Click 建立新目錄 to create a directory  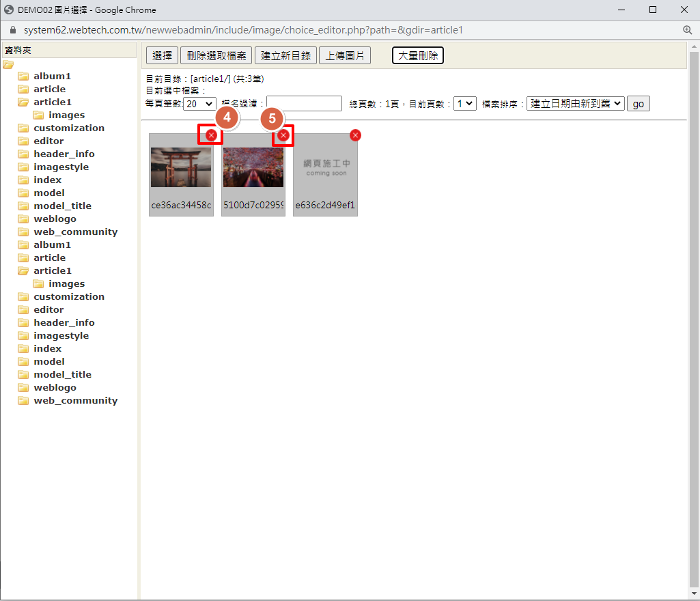tap(285, 56)
